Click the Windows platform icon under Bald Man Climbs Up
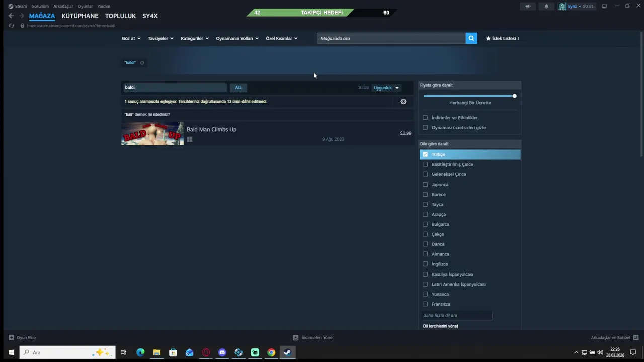This screenshot has width=644, height=362. tap(190, 139)
